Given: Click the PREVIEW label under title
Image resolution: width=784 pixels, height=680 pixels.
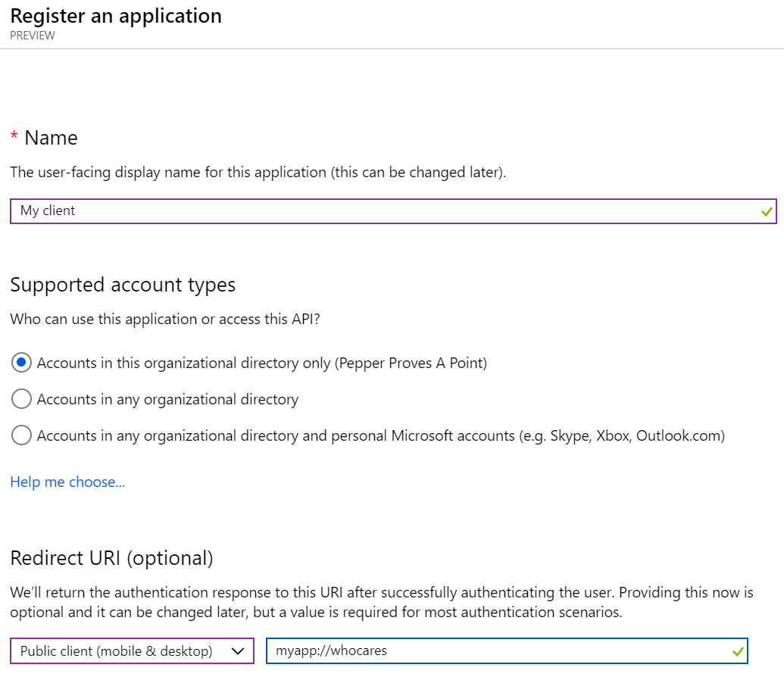Looking at the screenshot, I should 33,36.
